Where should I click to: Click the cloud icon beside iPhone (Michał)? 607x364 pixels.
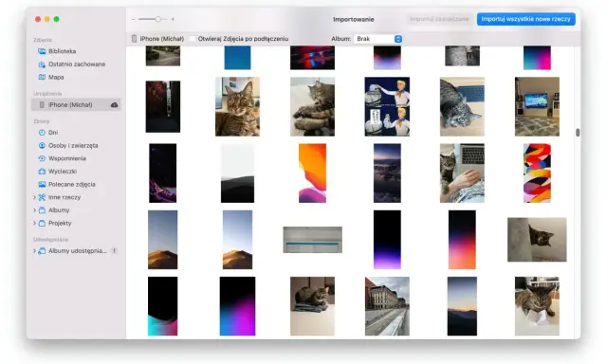[114, 105]
